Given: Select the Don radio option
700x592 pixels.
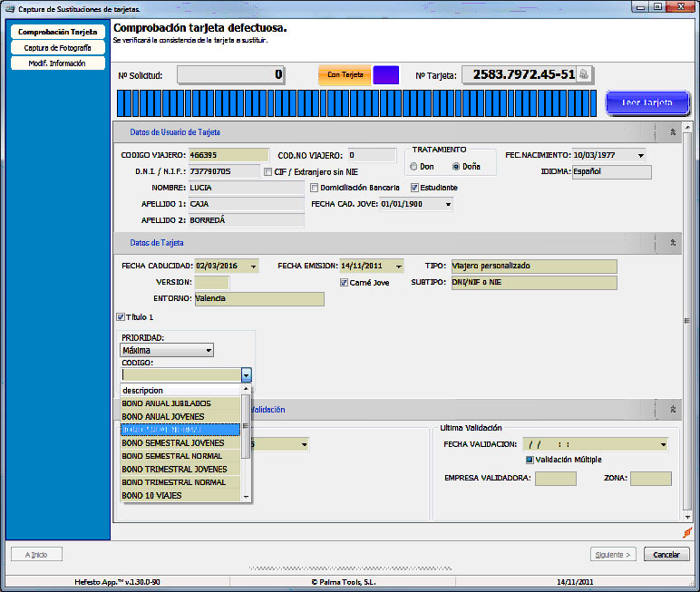Looking at the screenshot, I should point(414,167).
